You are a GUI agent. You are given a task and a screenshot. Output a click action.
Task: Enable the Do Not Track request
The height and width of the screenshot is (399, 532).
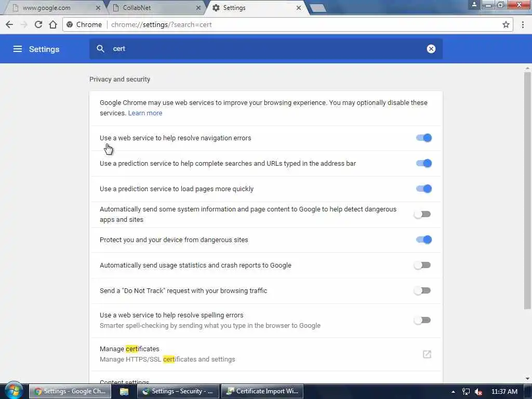click(422, 290)
